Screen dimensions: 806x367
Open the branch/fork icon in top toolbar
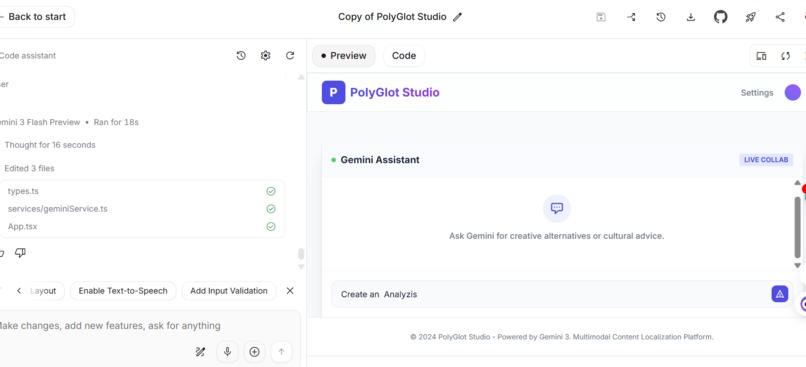click(x=631, y=17)
